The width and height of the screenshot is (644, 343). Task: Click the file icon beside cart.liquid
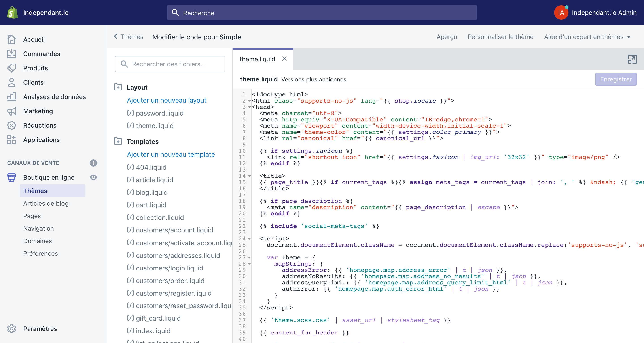(130, 205)
